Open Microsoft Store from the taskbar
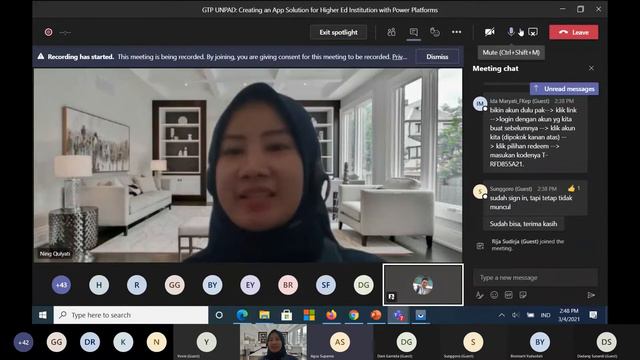 pos(287,315)
